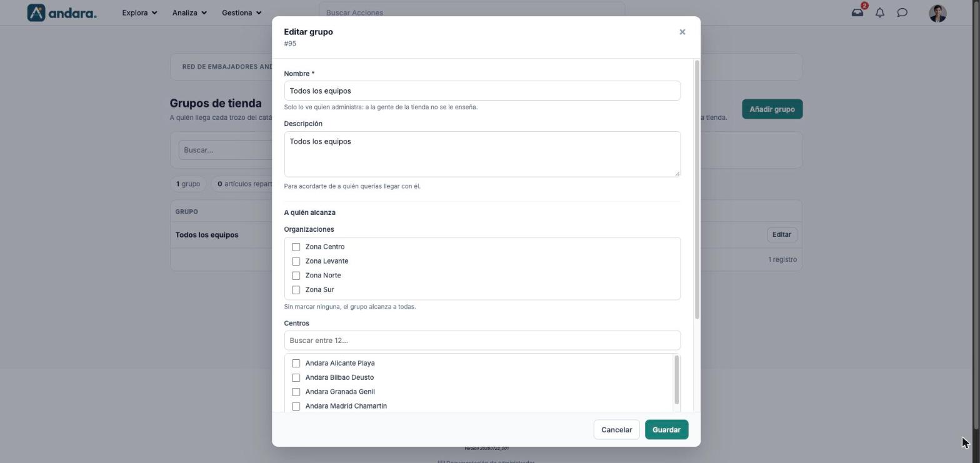Open the inbox tray icon with badge
Viewport: 980px width, 463px height.
(x=857, y=12)
